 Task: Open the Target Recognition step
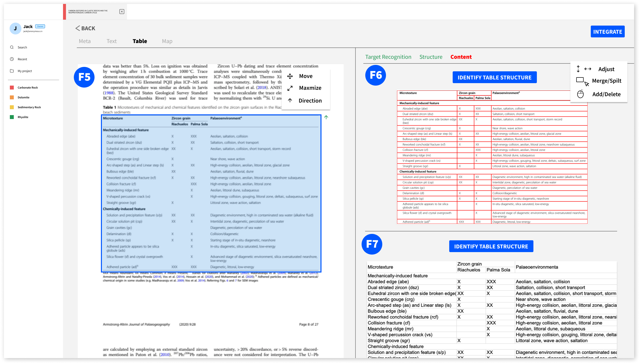[x=388, y=57]
